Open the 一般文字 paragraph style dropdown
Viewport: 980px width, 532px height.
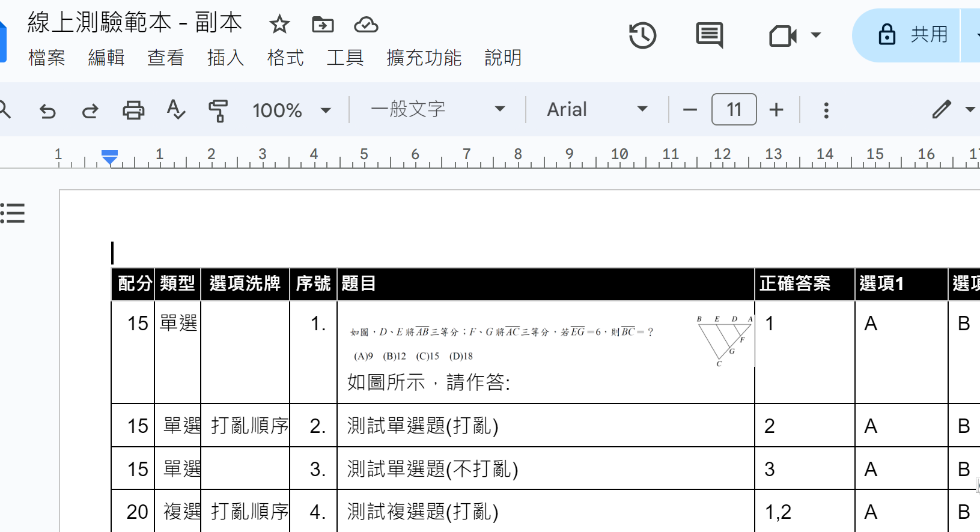(437, 109)
